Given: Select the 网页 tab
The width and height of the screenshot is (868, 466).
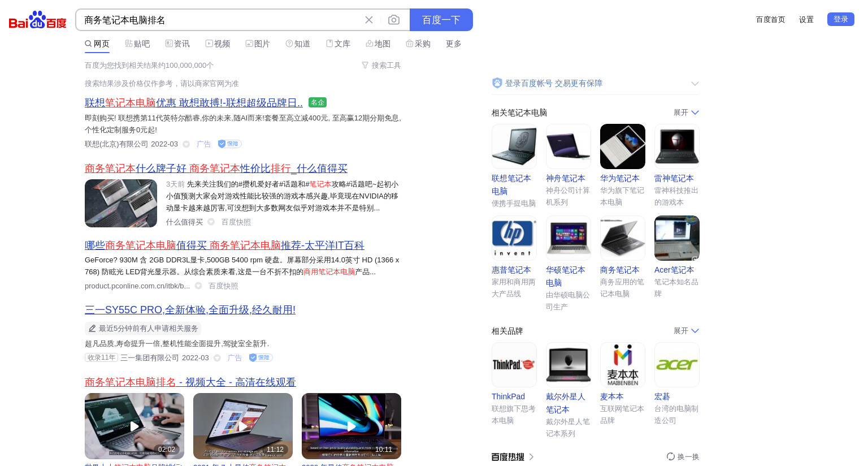Looking at the screenshot, I should pos(97,44).
